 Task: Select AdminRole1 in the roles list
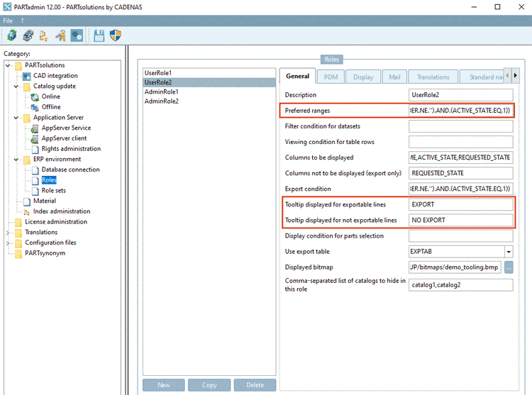coord(209,92)
